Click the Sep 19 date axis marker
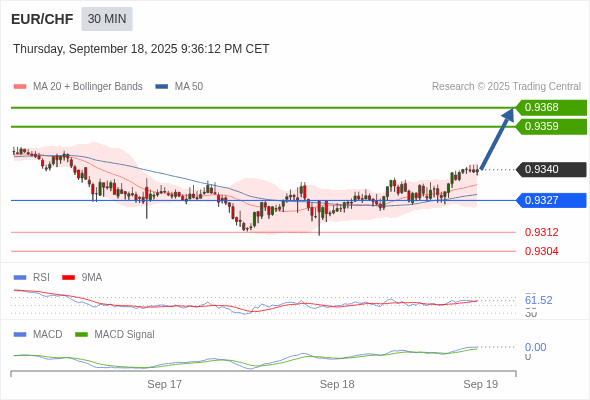 [481, 384]
